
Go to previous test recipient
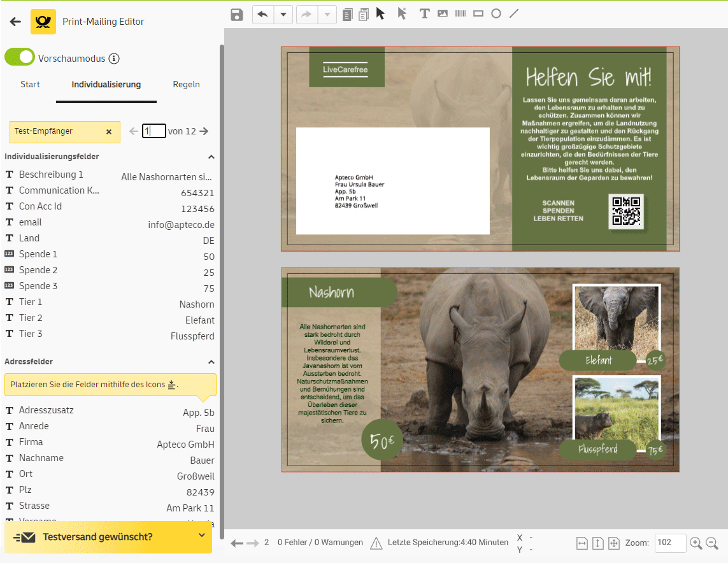click(x=134, y=131)
